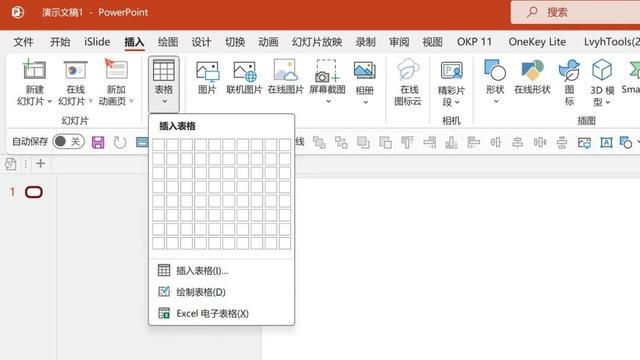
Task: Click the page icon above slide panel
Action: [x=11, y=164]
